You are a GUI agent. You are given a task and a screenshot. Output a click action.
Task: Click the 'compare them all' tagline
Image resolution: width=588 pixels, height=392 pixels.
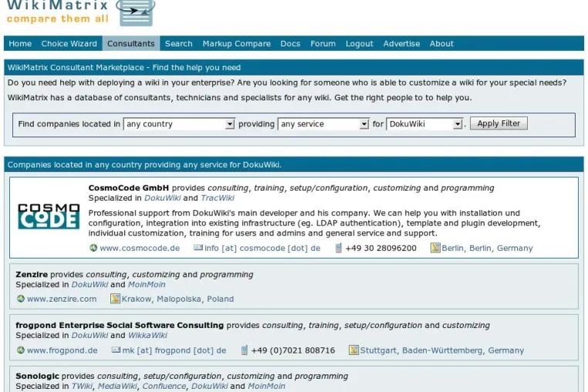pos(58,19)
